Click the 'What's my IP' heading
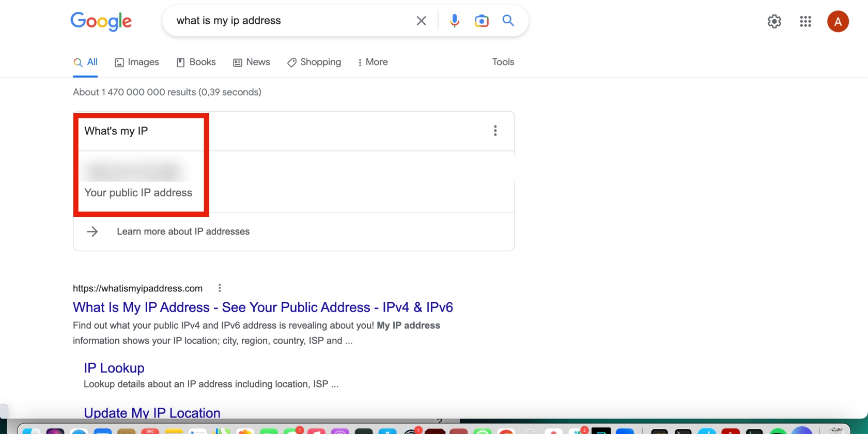The image size is (868, 434). click(116, 131)
